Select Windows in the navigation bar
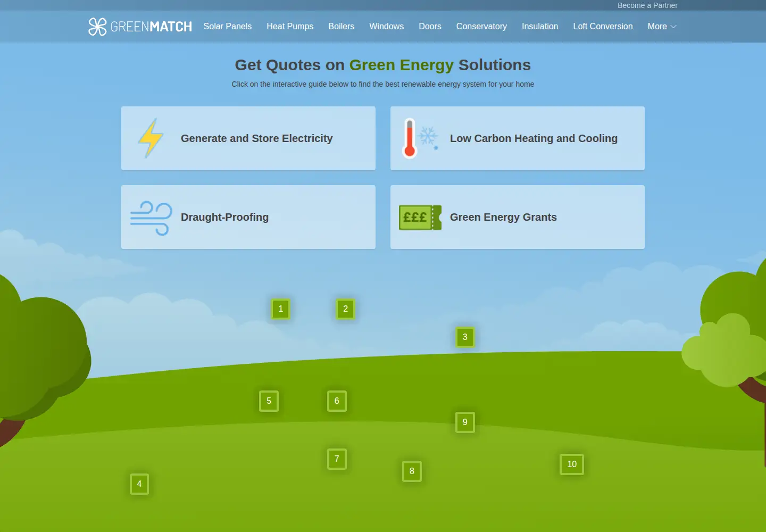Image resolution: width=766 pixels, height=532 pixels. pyautogui.click(x=387, y=27)
